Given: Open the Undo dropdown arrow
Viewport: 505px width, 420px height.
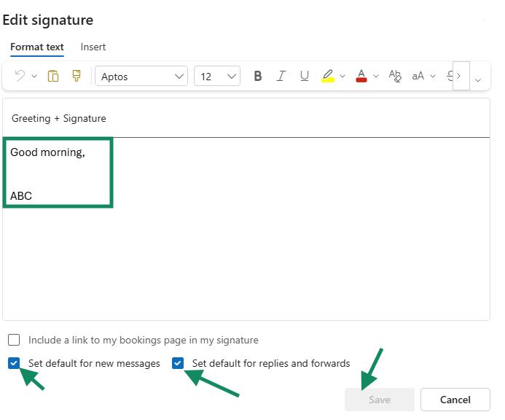Looking at the screenshot, I should pyautogui.click(x=34, y=77).
